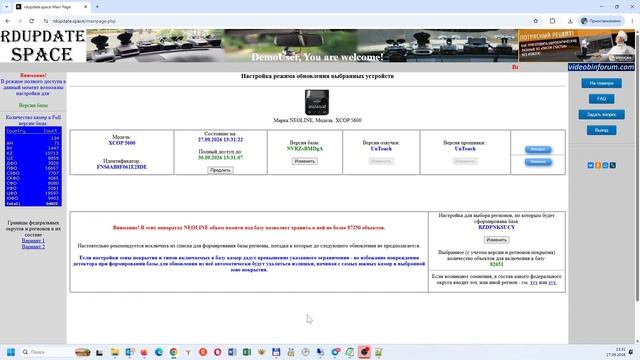Click the second 'тут' link about federal districts

pos(552,282)
